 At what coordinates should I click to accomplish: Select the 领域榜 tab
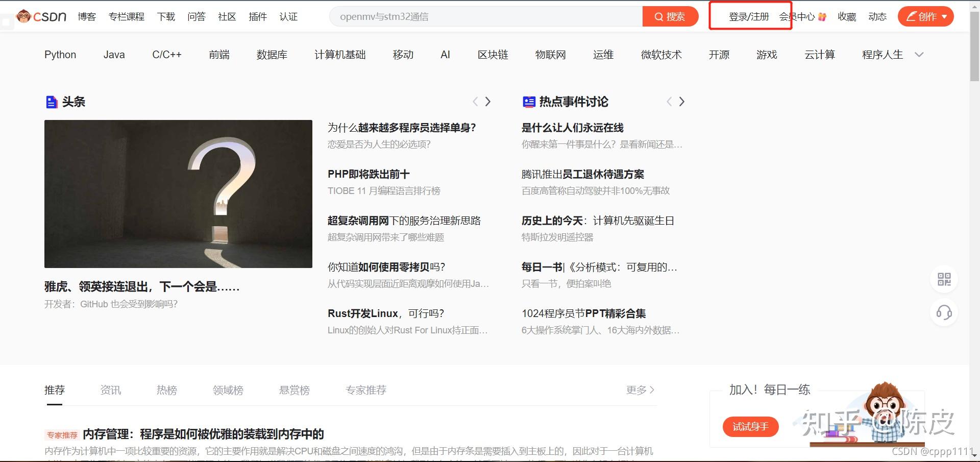[228, 390]
